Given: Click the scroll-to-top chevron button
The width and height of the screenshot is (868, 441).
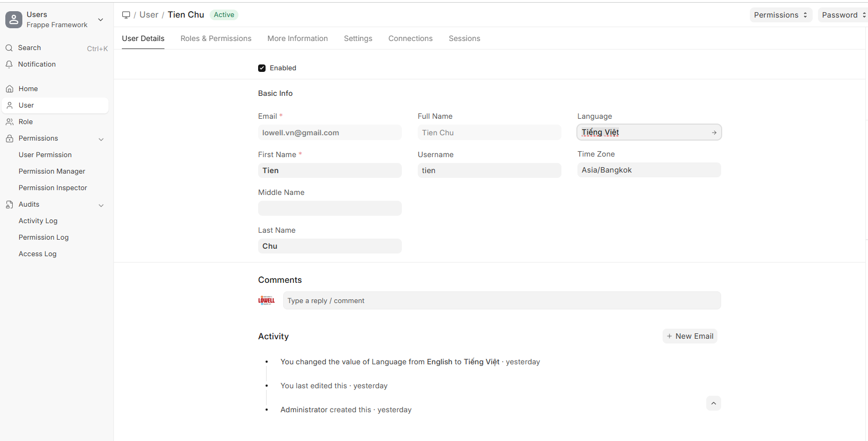Looking at the screenshot, I should click(713, 403).
